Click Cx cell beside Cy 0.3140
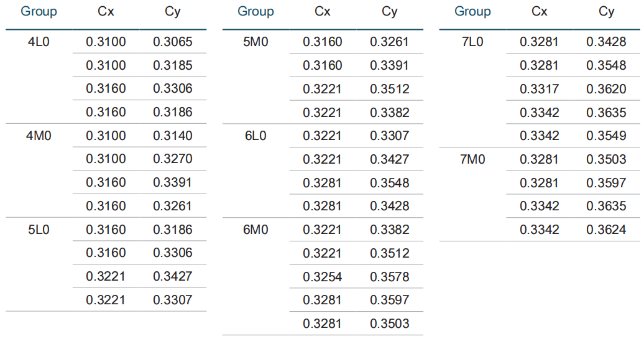 point(106,136)
